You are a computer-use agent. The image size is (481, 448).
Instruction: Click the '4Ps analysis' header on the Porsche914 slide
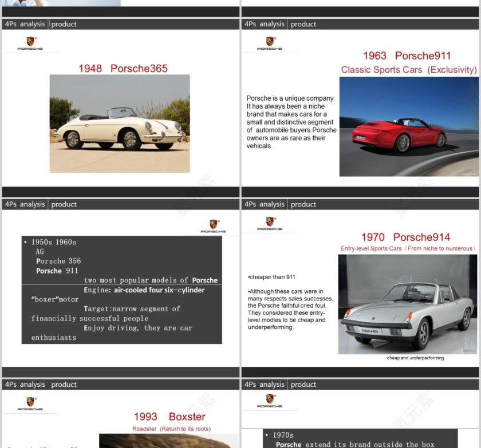tap(265, 204)
